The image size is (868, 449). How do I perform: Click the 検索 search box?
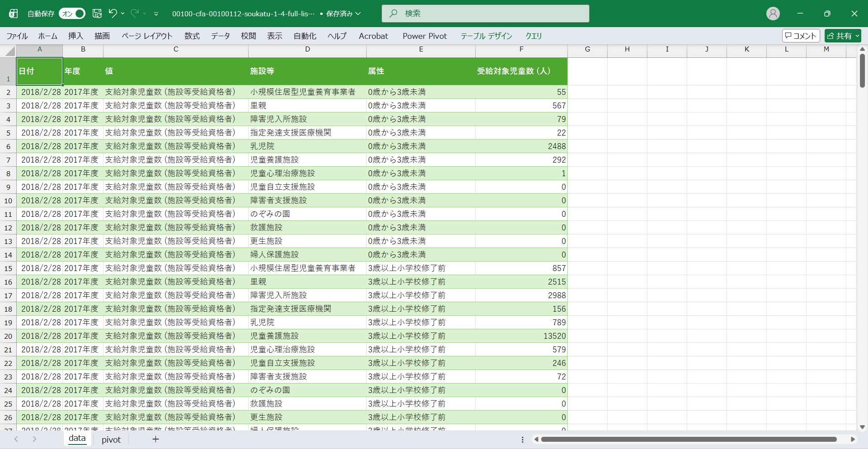pos(485,14)
